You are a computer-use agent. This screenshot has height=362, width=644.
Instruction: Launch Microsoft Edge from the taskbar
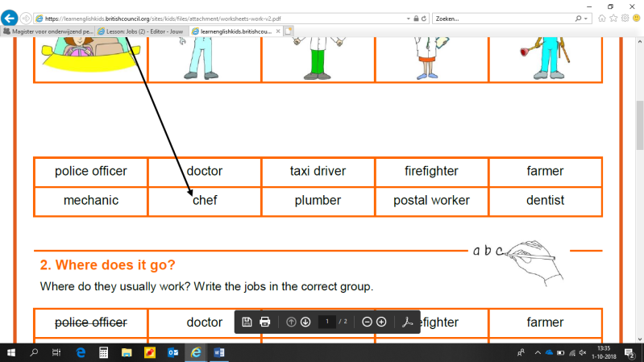pos(81,352)
